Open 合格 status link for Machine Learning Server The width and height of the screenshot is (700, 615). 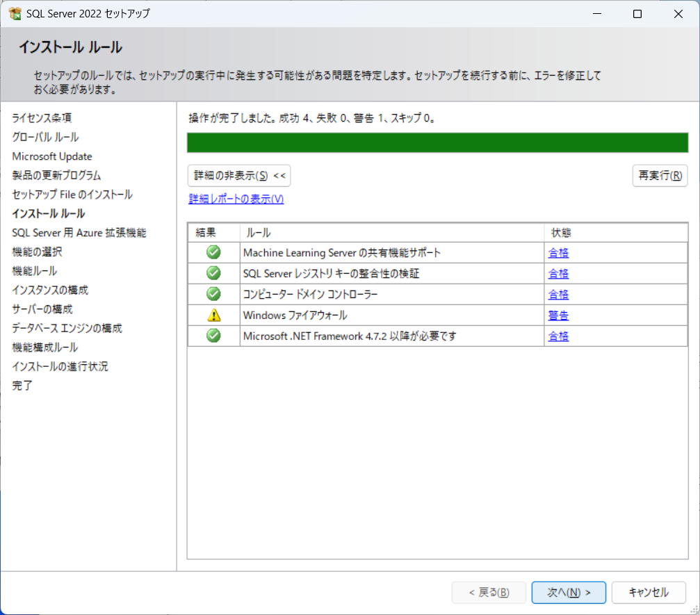[x=558, y=253]
